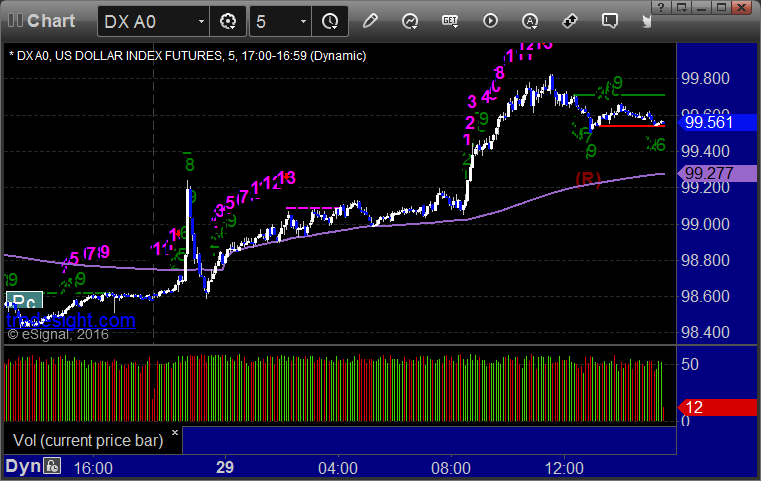Click the help question mark button

(661, 7)
